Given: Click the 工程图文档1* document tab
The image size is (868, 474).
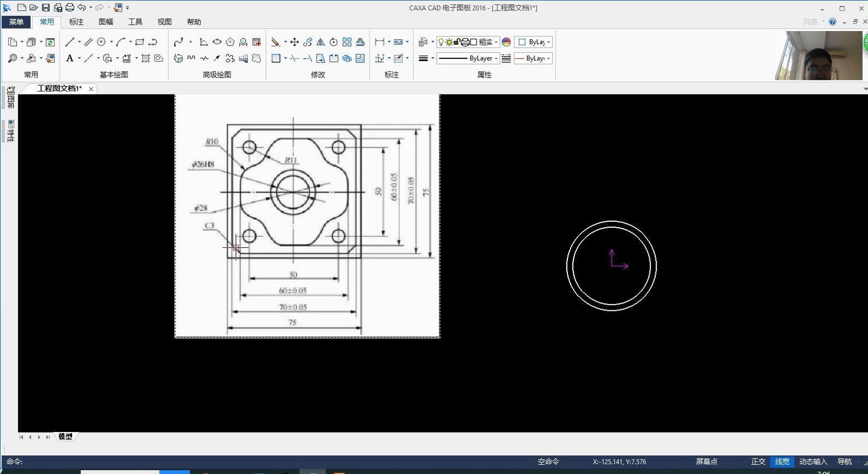Looking at the screenshot, I should [x=59, y=88].
